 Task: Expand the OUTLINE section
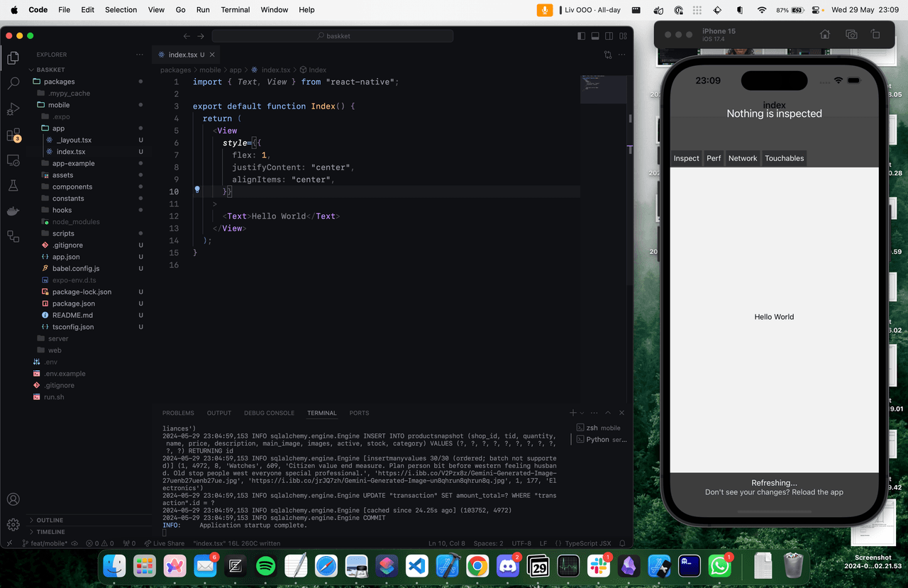point(50,520)
